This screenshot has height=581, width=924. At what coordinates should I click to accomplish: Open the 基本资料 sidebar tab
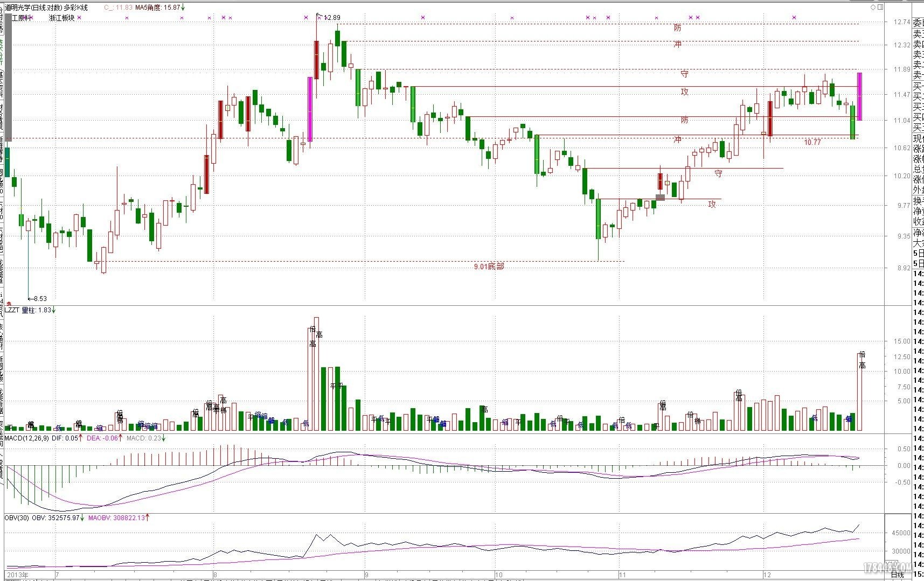(x=2, y=85)
